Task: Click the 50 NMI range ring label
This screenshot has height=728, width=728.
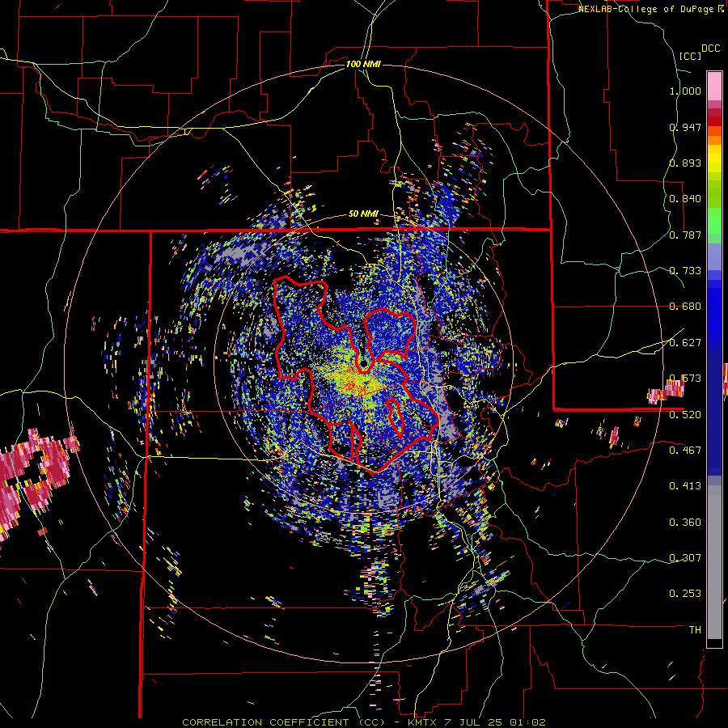Action: click(x=363, y=214)
